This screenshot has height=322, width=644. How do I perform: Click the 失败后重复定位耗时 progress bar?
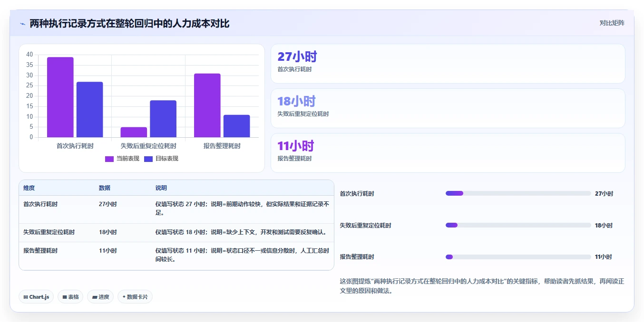point(518,225)
